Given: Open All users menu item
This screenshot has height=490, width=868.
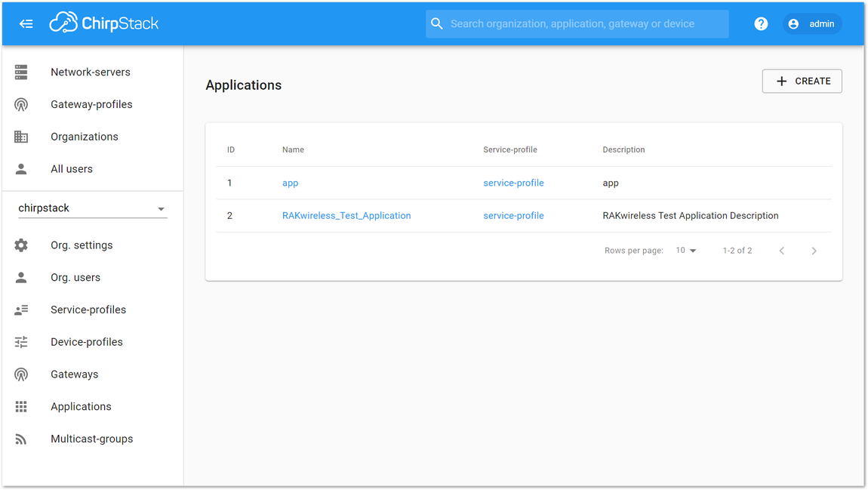Looking at the screenshot, I should pyautogui.click(x=92, y=169).
